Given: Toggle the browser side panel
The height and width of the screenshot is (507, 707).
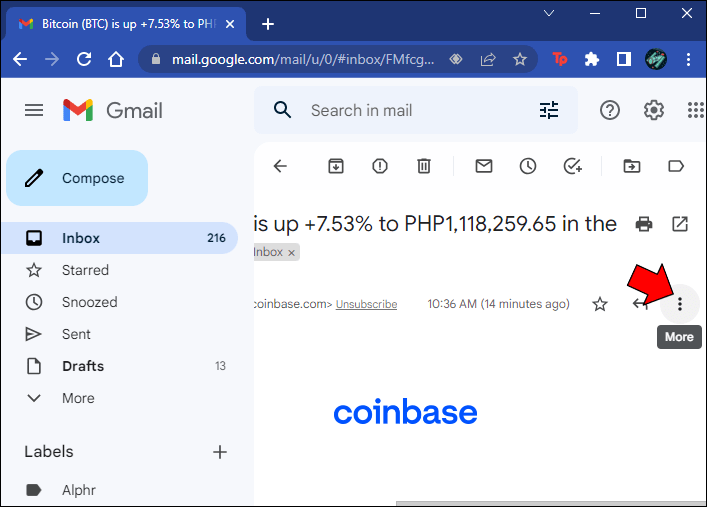Looking at the screenshot, I should 624,59.
